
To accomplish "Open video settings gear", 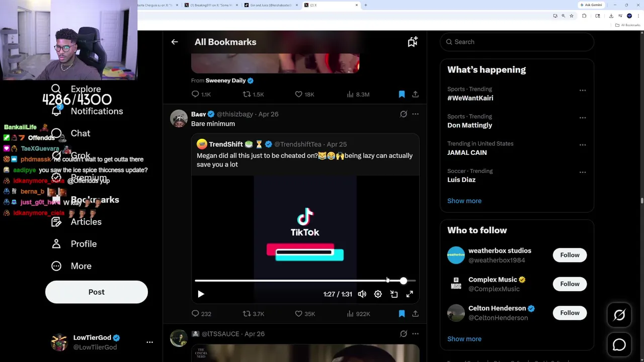I will click(x=378, y=294).
